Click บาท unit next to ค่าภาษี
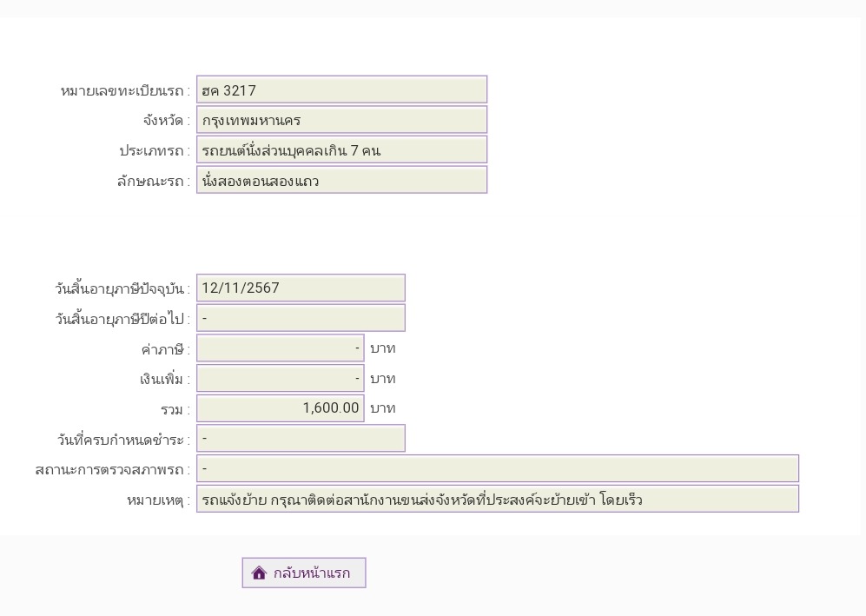 (383, 348)
